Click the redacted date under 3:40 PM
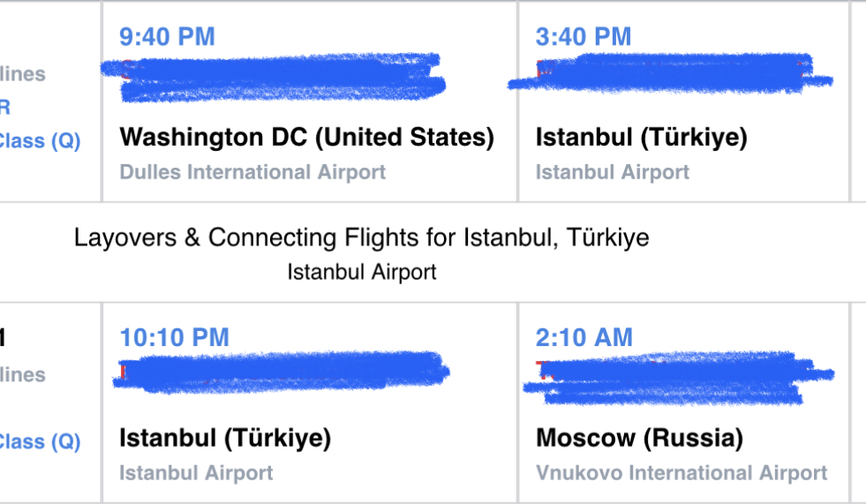Screen dimensions: 866x504 pos(671,72)
